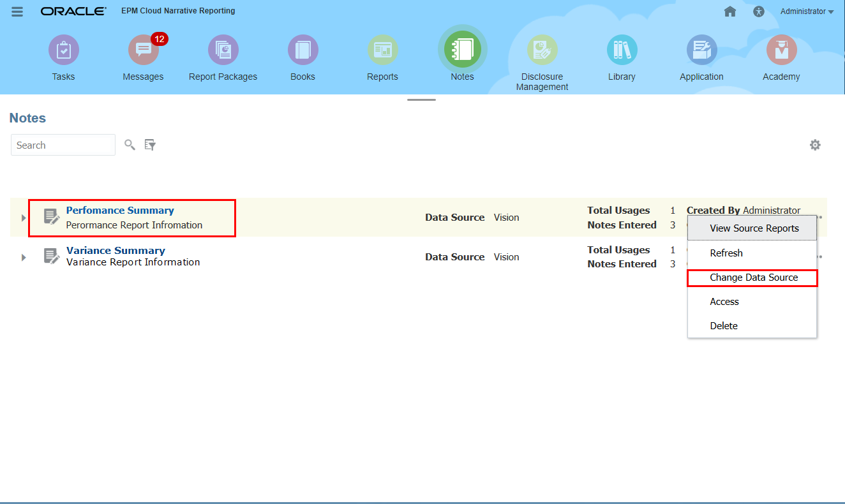Viewport: 845px width, 504px height.
Task: Select Access from the context menu
Action: coord(752,302)
